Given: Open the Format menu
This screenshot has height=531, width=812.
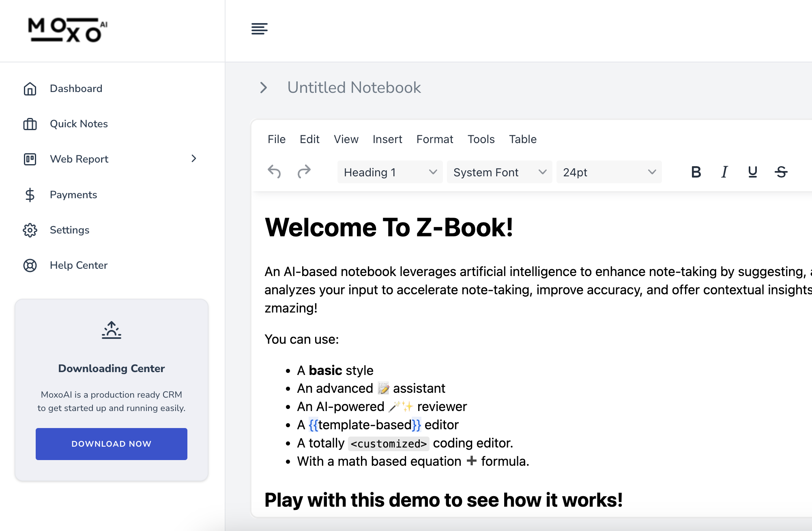Looking at the screenshot, I should click(435, 139).
